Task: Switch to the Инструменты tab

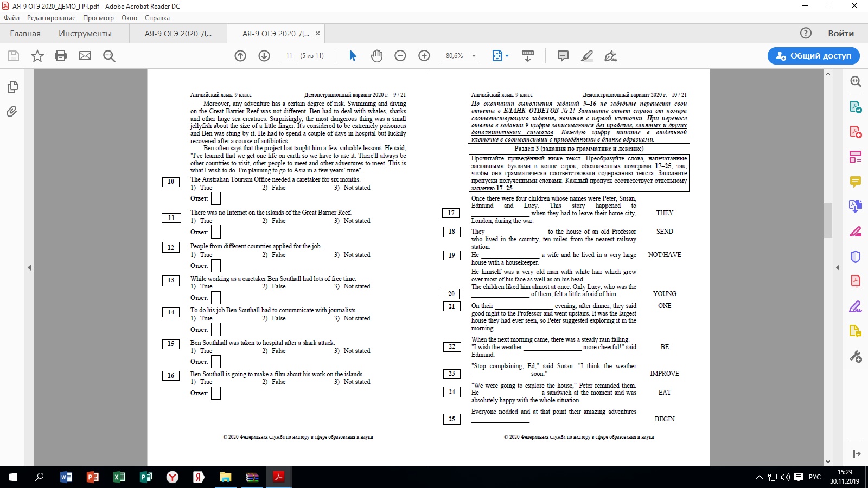Action: 85,34
